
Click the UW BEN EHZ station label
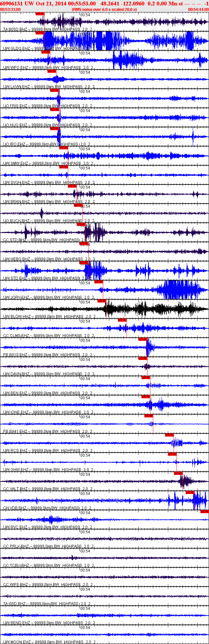click(x=48, y=393)
